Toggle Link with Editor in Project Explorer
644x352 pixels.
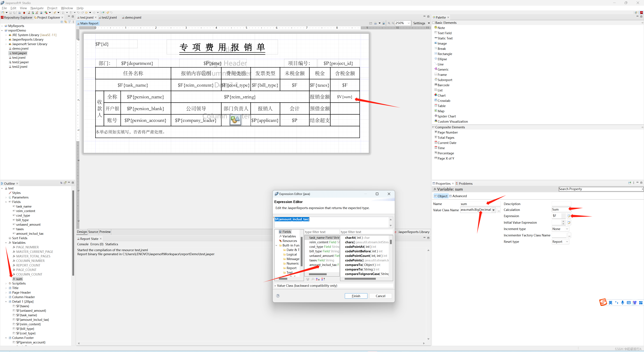click(66, 22)
